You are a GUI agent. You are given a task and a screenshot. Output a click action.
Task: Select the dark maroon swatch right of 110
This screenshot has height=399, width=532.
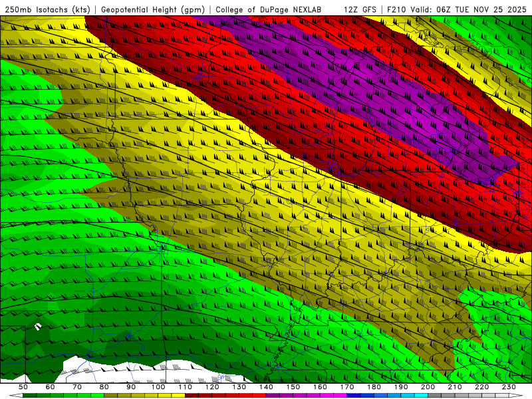(192, 395)
